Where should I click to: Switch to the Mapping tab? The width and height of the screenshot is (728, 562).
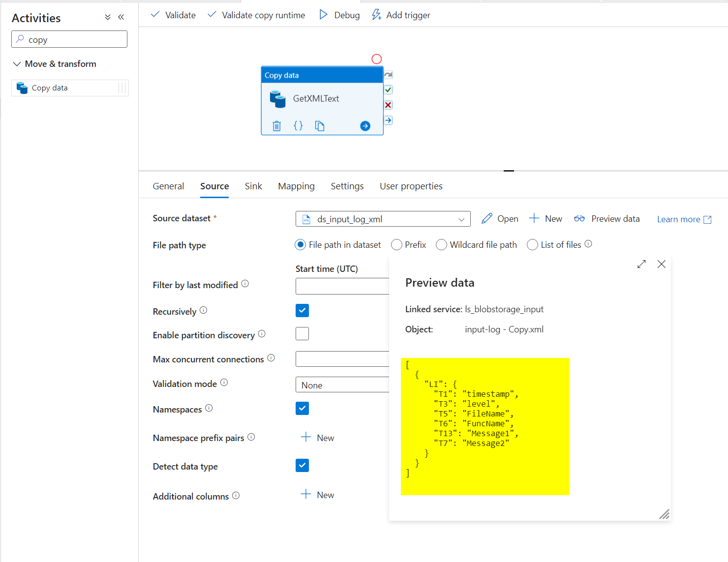(296, 186)
